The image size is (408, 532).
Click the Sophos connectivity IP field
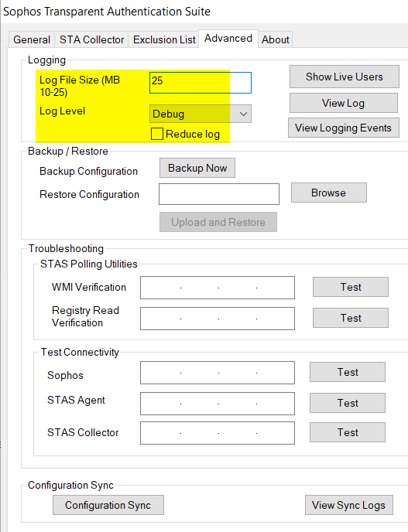tap(218, 373)
